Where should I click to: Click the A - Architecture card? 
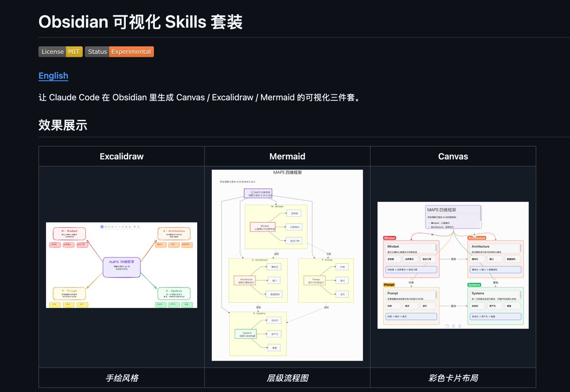click(x=174, y=233)
